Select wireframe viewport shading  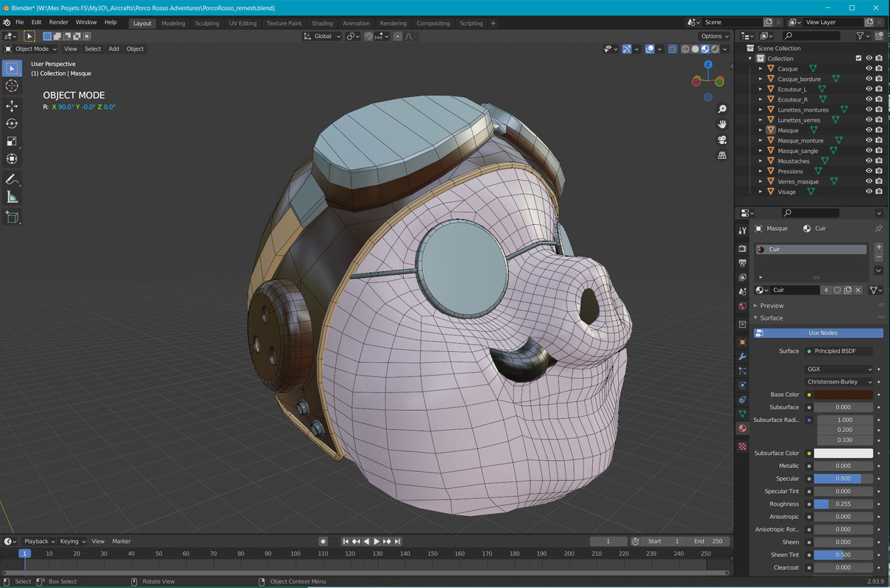click(x=686, y=49)
